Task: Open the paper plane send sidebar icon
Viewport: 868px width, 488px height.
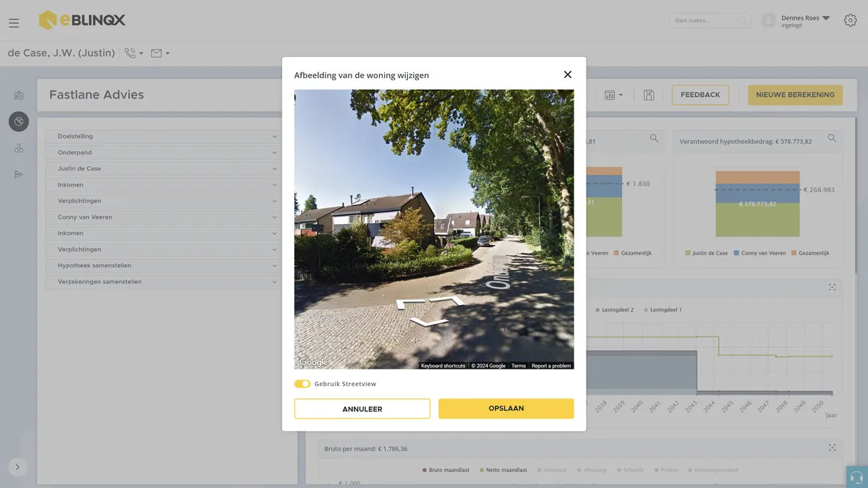Action: point(19,174)
